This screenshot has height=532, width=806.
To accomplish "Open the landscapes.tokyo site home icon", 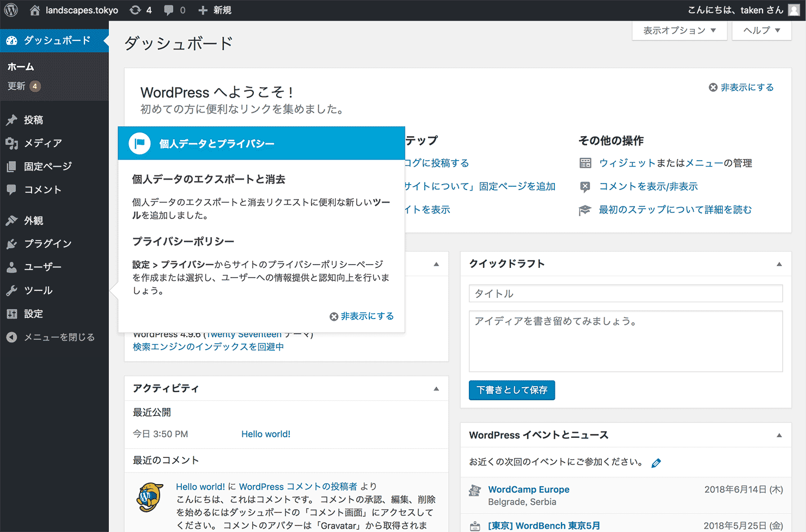I will [x=35, y=10].
